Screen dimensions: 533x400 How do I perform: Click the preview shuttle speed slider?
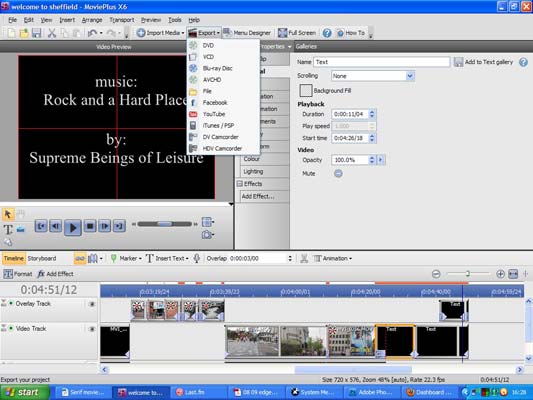(x=165, y=224)
